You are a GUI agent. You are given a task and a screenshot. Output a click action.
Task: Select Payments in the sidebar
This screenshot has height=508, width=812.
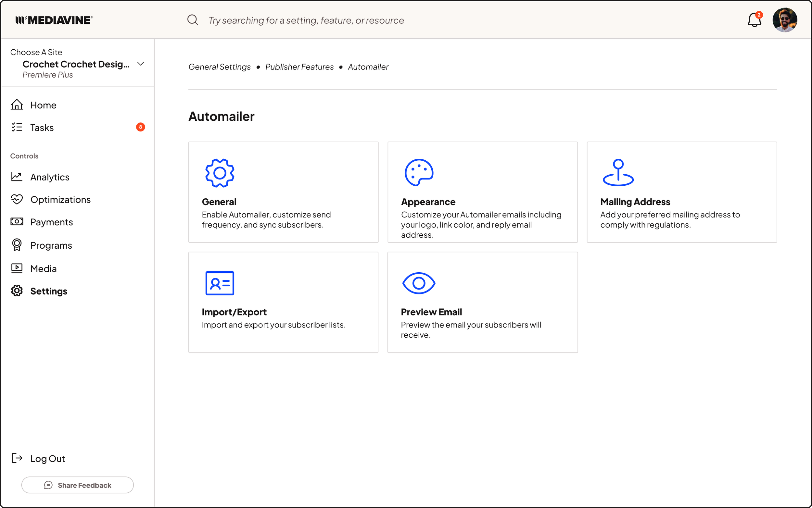coord(51,222)
